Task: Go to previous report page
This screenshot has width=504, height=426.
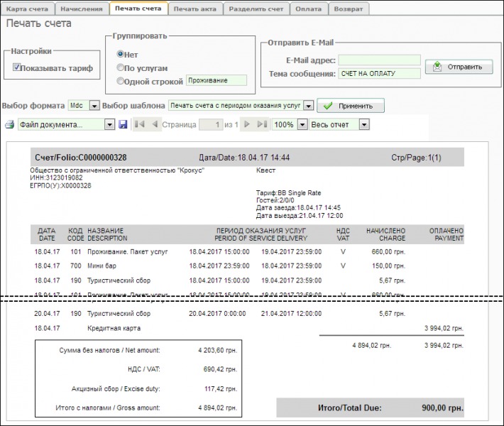Action: (154, 124)
